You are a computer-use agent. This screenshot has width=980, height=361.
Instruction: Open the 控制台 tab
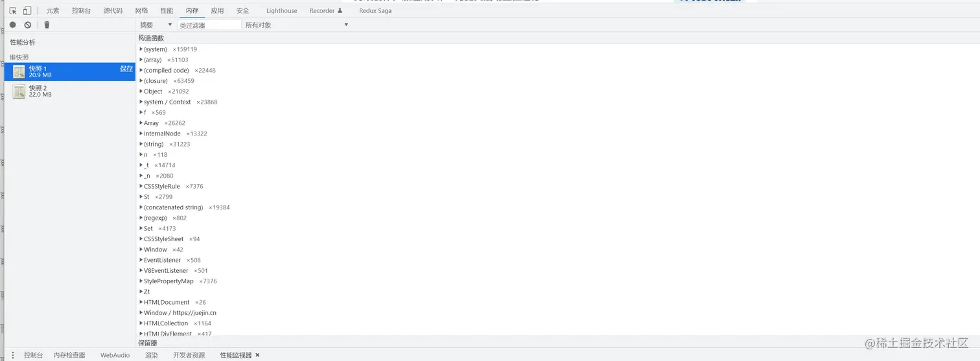tap(82, 10)
